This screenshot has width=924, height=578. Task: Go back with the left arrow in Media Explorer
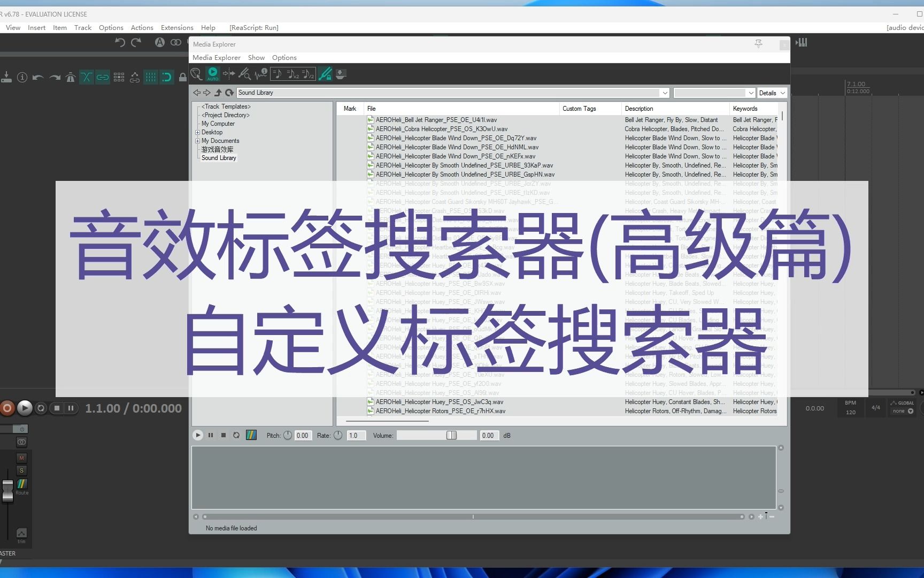(x=197, y=93)
